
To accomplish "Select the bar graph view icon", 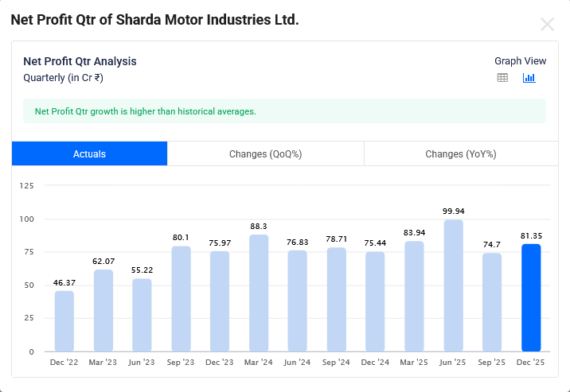I will [529, 78].
